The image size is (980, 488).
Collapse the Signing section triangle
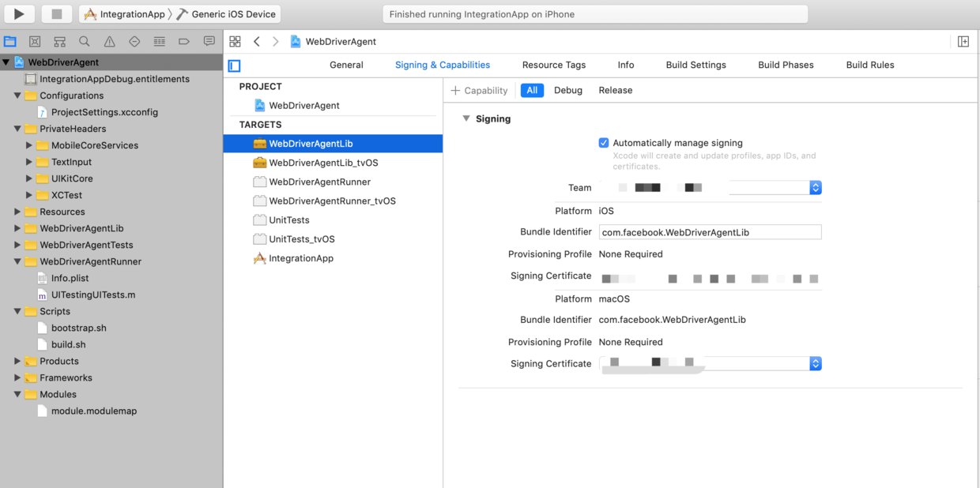pos(466,118)
